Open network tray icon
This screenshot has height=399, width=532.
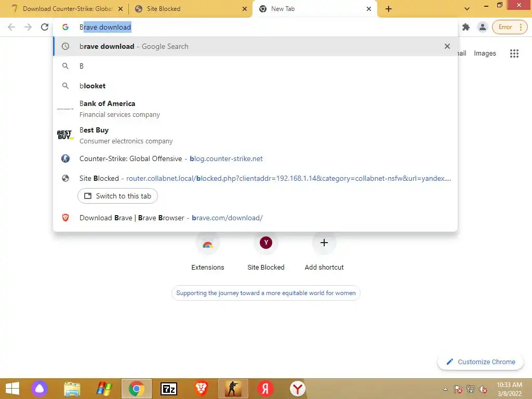pyautogui.click(x=471, y=389)
